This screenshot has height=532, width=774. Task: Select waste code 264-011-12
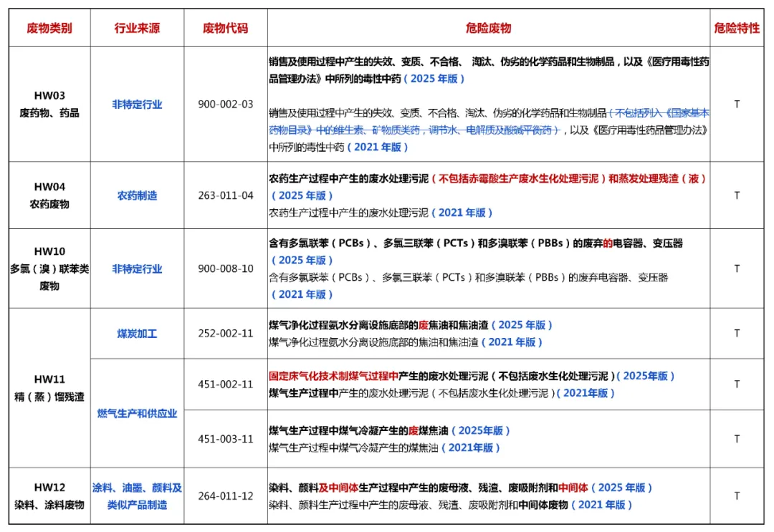point(225,496)
